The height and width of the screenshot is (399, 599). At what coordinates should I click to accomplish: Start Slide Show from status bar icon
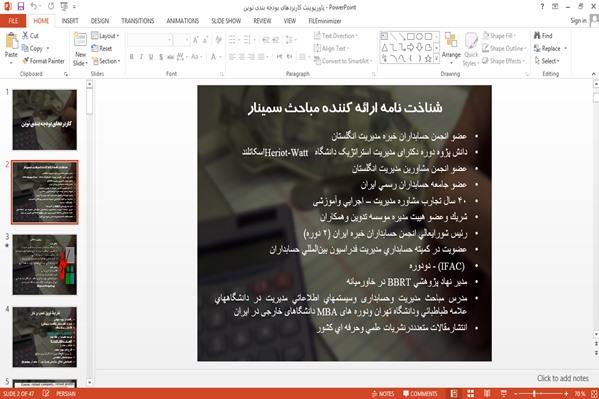click(x=503, y=393)
